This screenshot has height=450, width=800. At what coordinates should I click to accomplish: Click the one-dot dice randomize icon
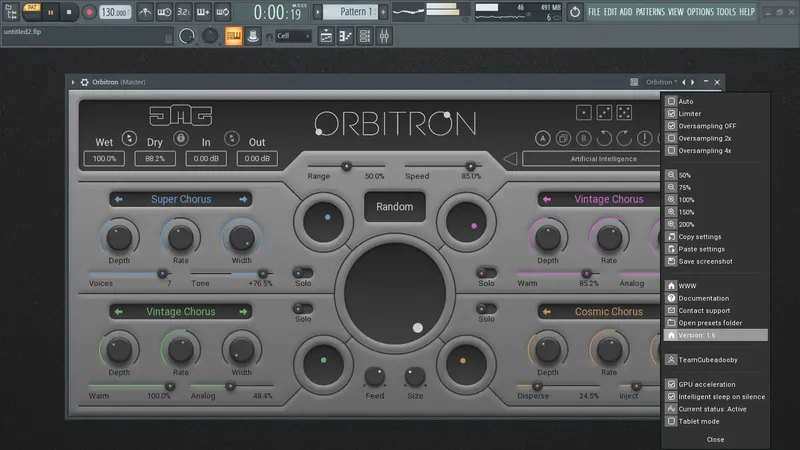584,112
